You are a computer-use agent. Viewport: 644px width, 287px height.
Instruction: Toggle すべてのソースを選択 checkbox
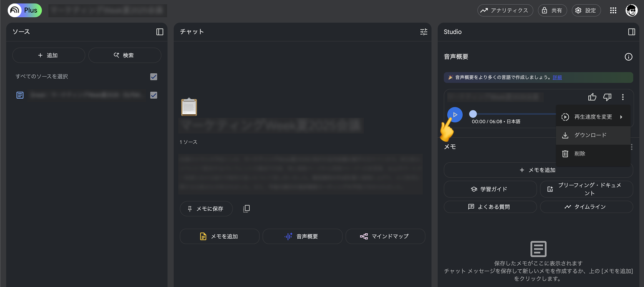(154, 77)
